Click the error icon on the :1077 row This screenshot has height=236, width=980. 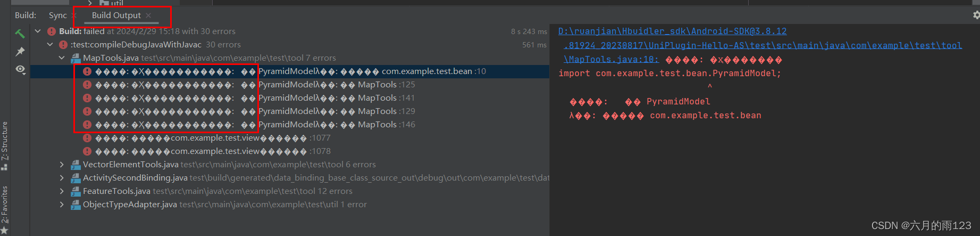click(x=87, y=138)
